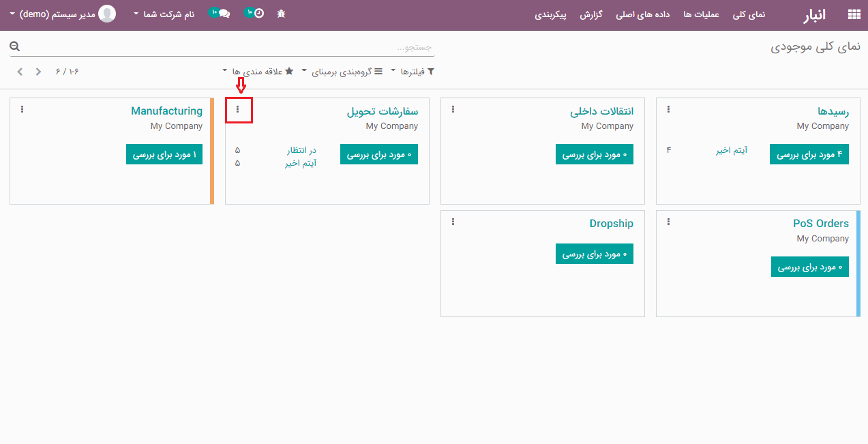Screen dimensions: 868x444
Task: Click the نمای کلی موجودی breadcrumb heading
Action: point(815,47)
